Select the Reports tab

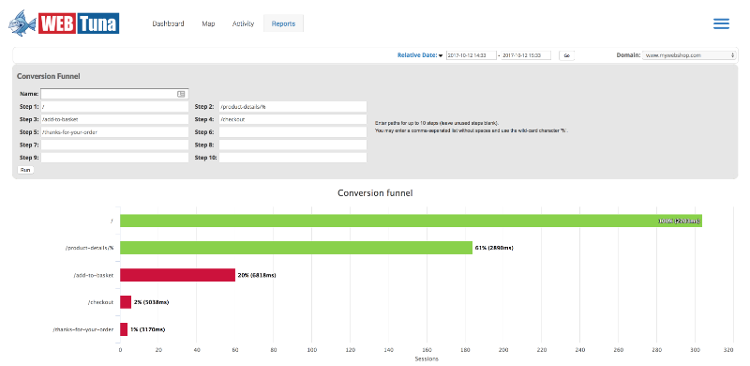click(283, 23)
